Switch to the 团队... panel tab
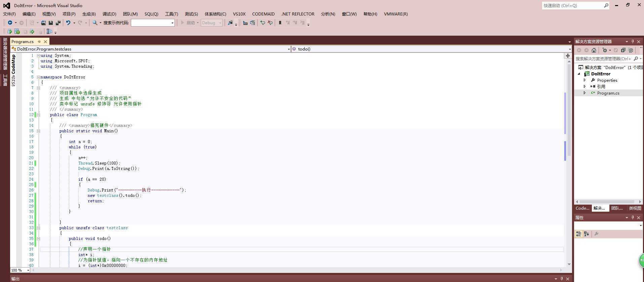Viewport: 644px width, 282px height. 617,208
